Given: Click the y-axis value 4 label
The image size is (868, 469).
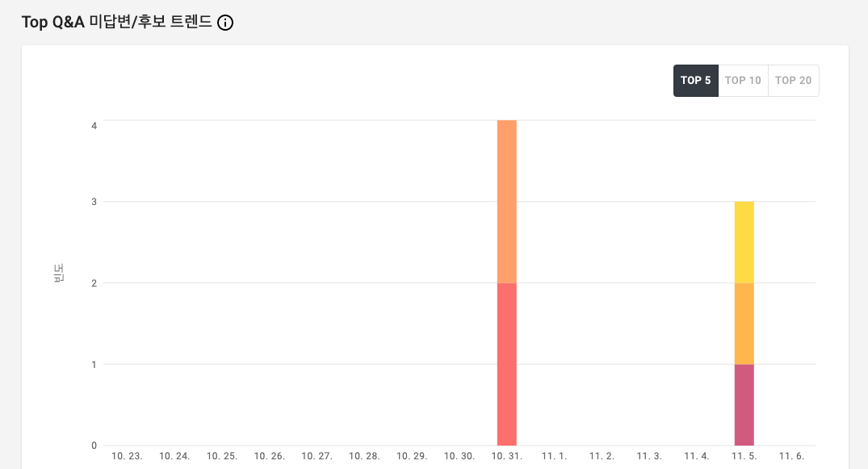Looking at the screenshot, I should point(94,126).
